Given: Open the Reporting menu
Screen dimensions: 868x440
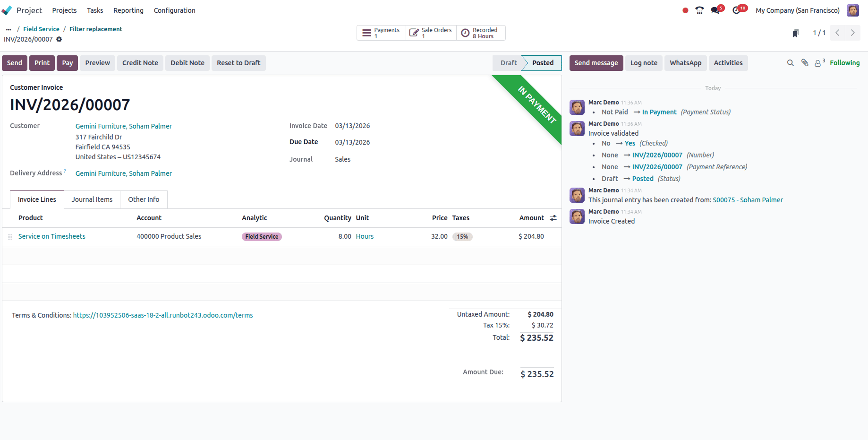Looking at the screenshot, I should [x=128, y=10].
